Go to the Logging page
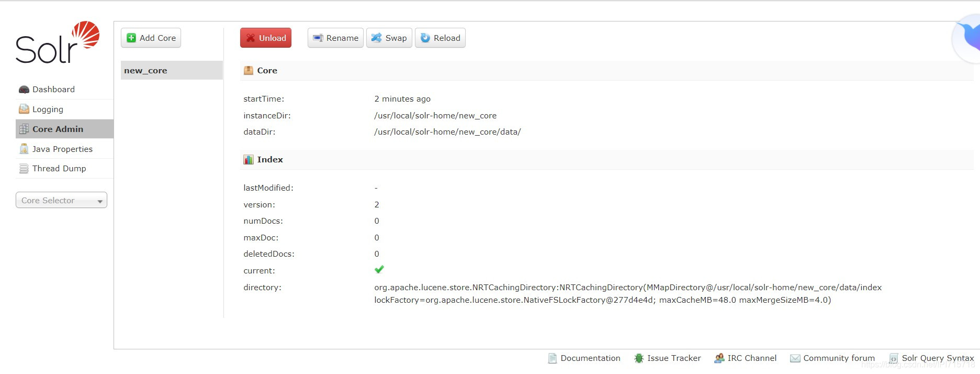 pos(64,109)
